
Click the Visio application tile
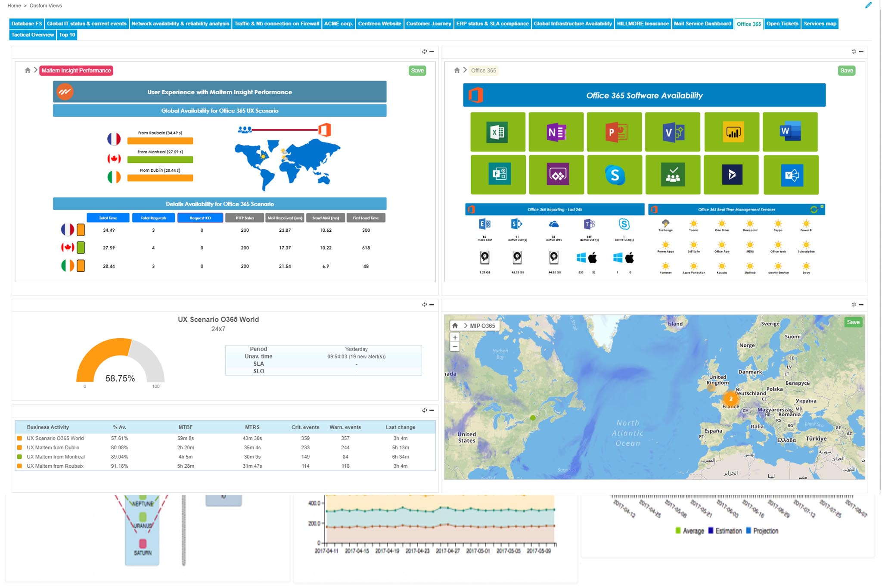tap(673, 132)
